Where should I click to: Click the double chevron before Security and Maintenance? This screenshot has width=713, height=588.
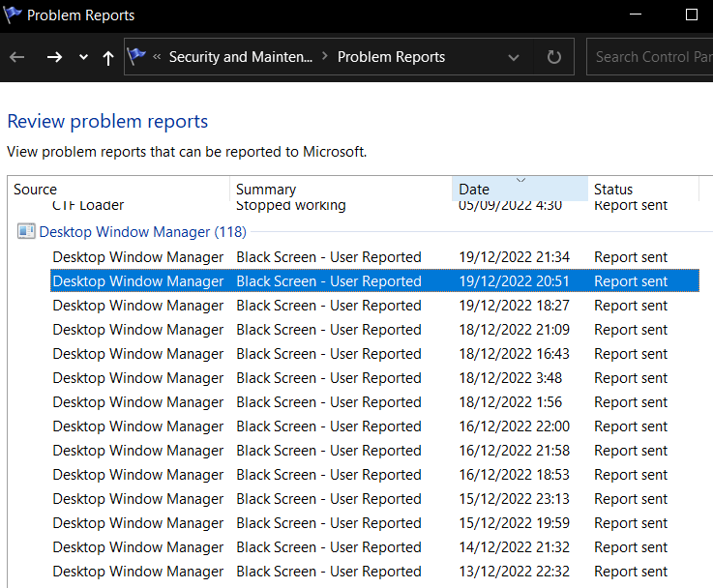[157, 56]
